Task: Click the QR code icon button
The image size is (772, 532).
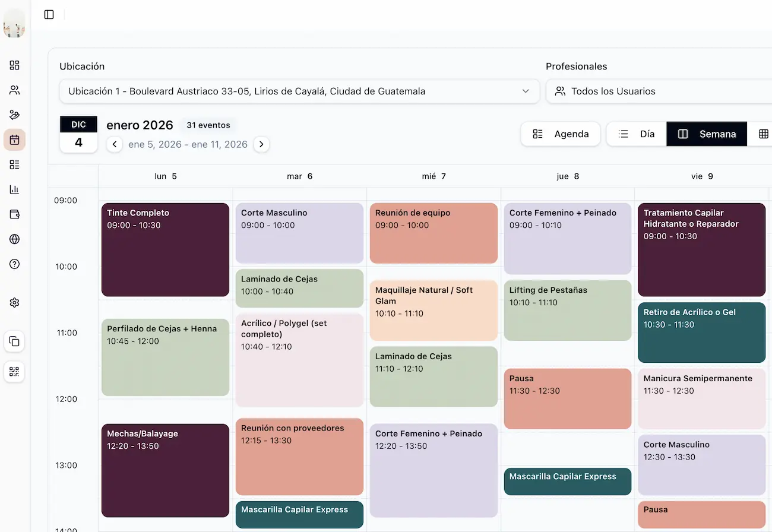Action: [15, 372]
